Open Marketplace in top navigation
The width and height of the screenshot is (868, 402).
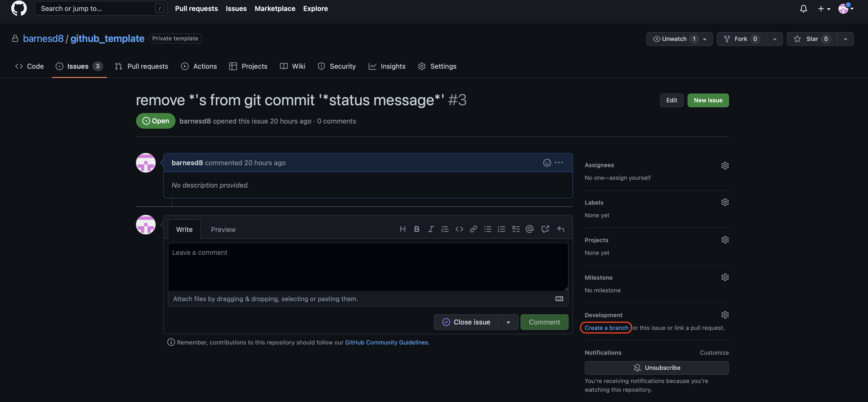coord(275,9)
